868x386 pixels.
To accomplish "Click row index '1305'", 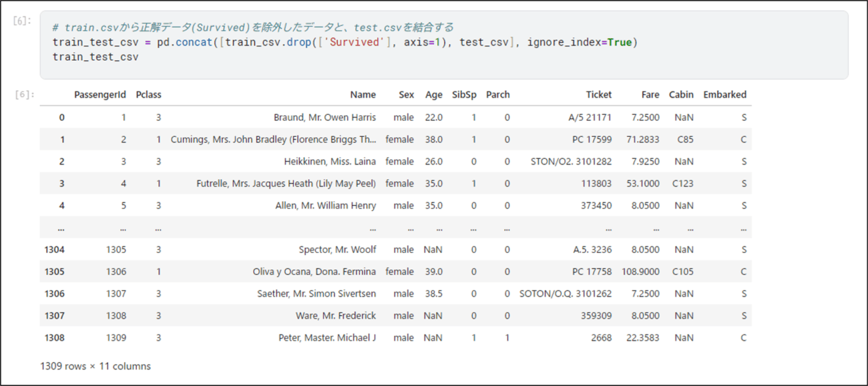I will click(x=55, y=272).
